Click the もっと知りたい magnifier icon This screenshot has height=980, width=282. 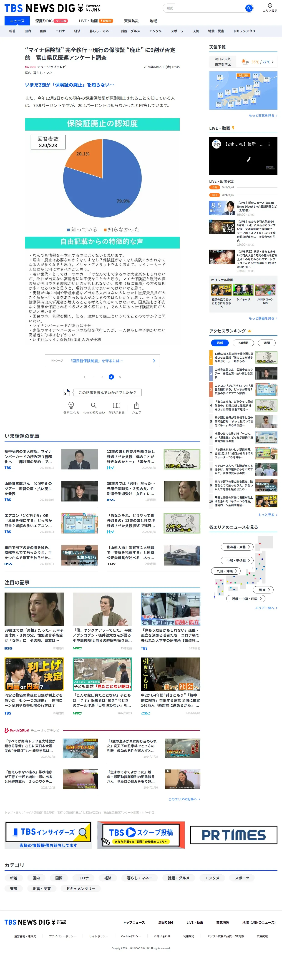pos(94,405)
